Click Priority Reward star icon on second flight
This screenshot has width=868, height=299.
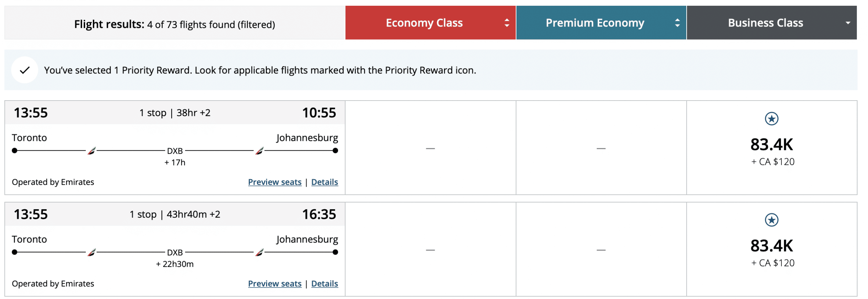[771, 220]
